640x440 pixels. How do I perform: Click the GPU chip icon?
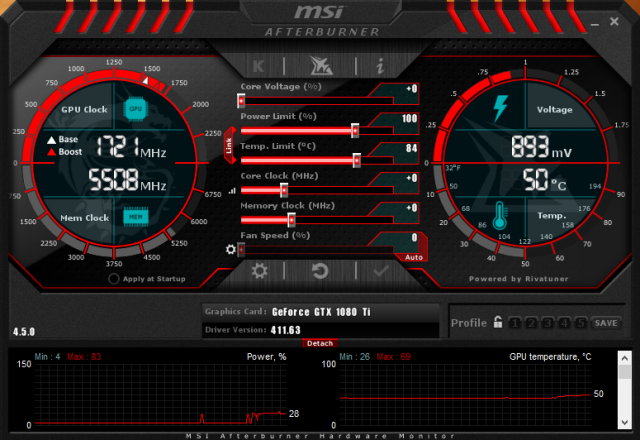[x=136, y=109]
